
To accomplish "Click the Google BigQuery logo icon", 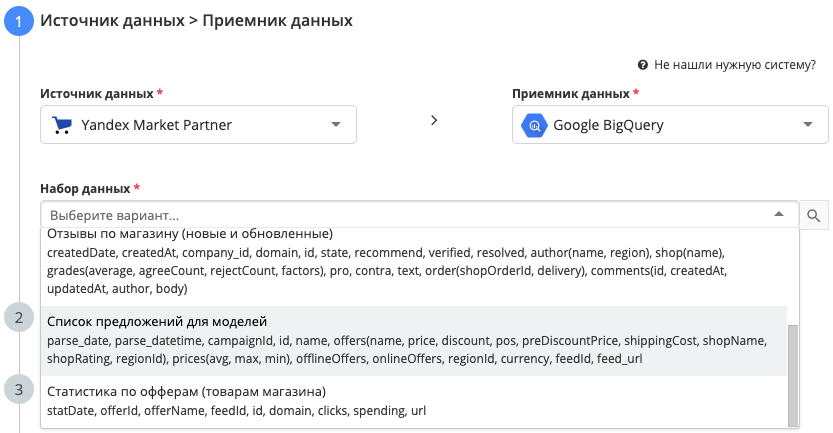I will pos(534,125).
